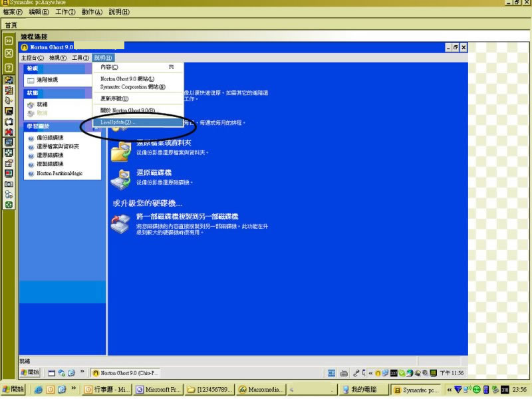
Task: Click Norton Ghost 9.0 button in remote taskbar
Action: point(125,373)
